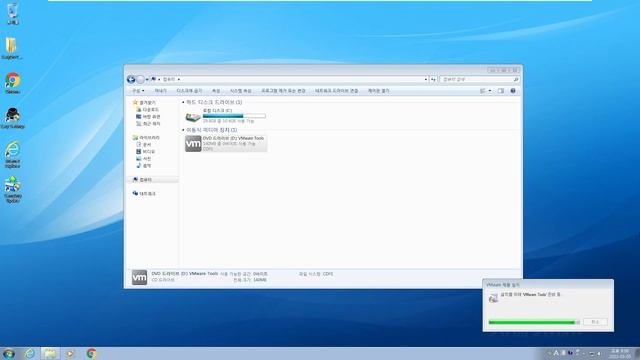Open the Organize (구성) toolbar menu
The height and width of the screenshot is (360, 640).
138,91
